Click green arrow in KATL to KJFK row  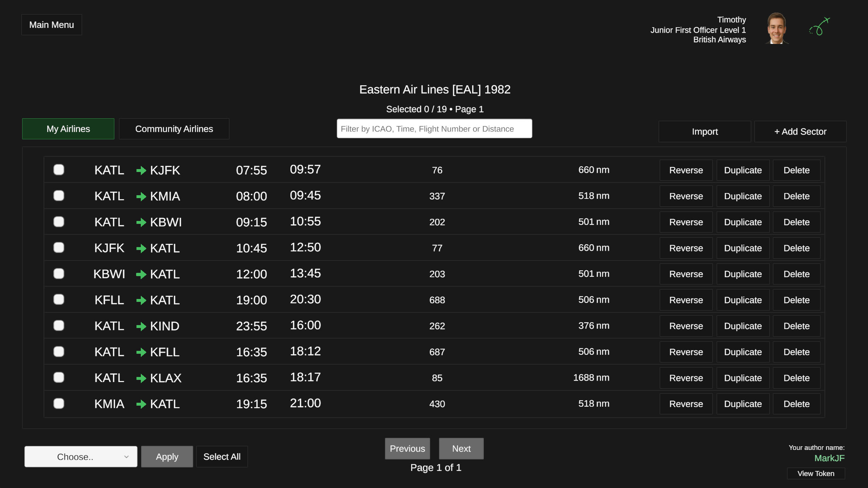click(141, 171)
